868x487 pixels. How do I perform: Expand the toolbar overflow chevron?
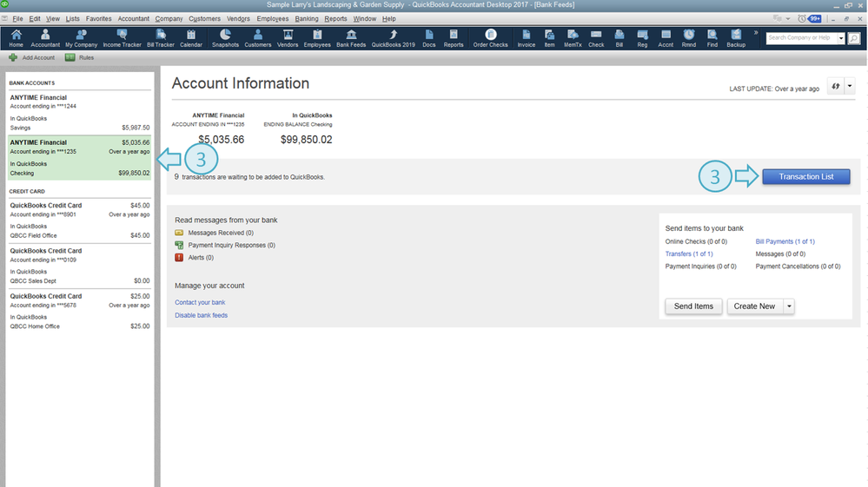pos(756,33)
